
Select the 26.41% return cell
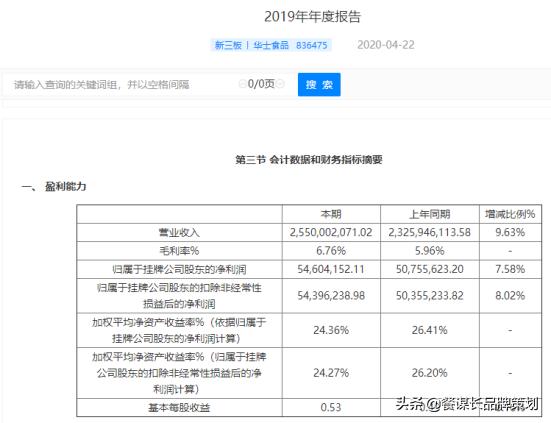(430, 330)
